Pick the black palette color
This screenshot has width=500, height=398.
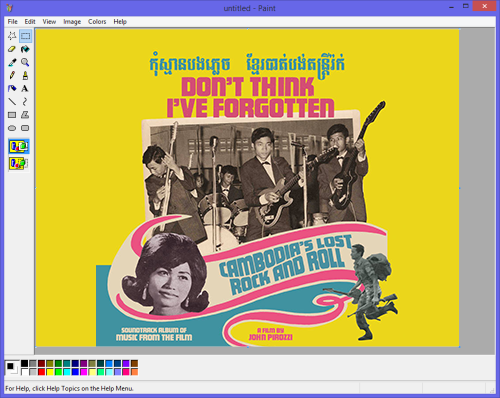[x=25, y=363]
